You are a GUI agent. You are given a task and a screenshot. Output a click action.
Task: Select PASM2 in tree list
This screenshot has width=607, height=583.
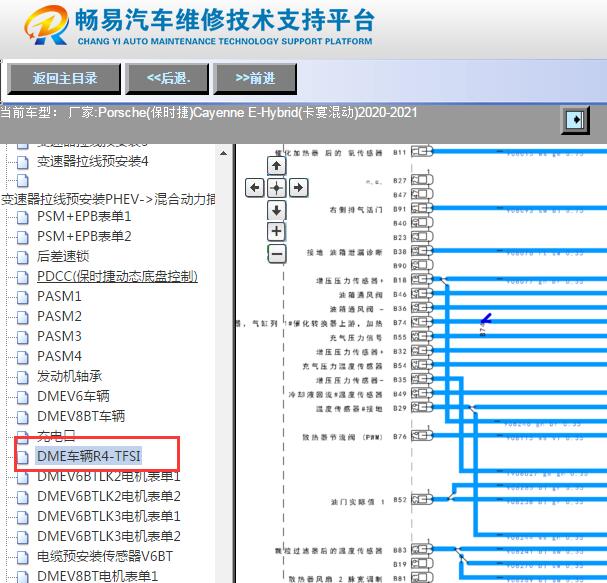coord(59,316)
